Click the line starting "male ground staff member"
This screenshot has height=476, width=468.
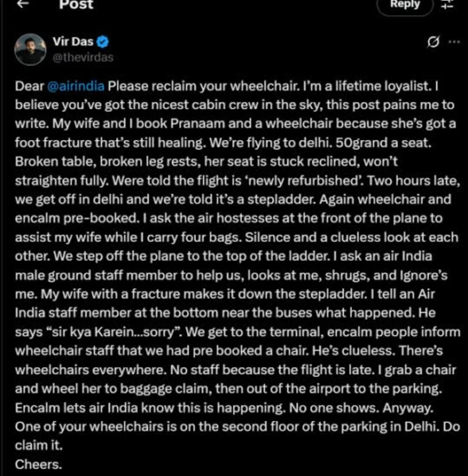tap(231, 275)
